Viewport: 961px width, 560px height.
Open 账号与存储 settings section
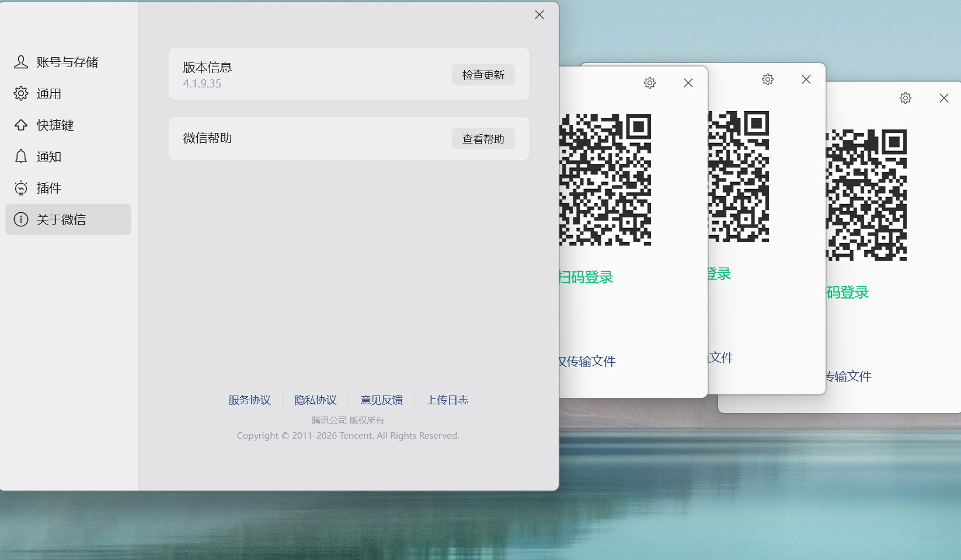coord(68,62)
